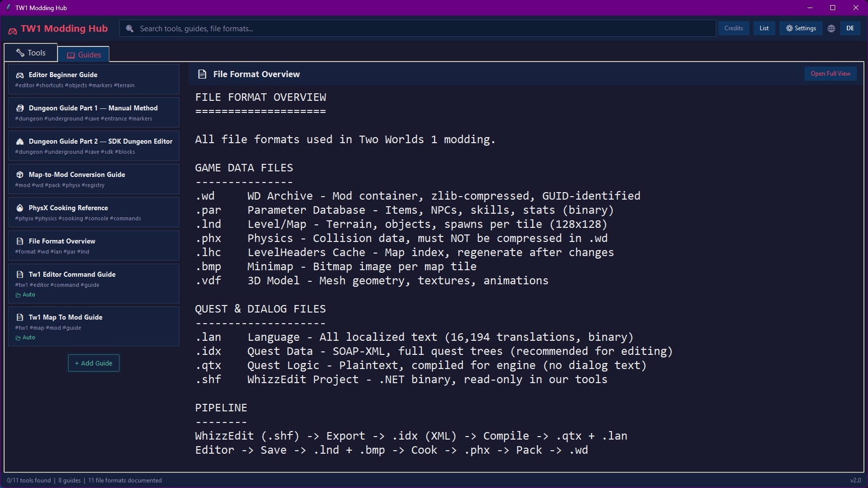Screen dimensions: 868x488
Task: Open the PhysX Cooking Reference guide
Action: tap(94, 212)
